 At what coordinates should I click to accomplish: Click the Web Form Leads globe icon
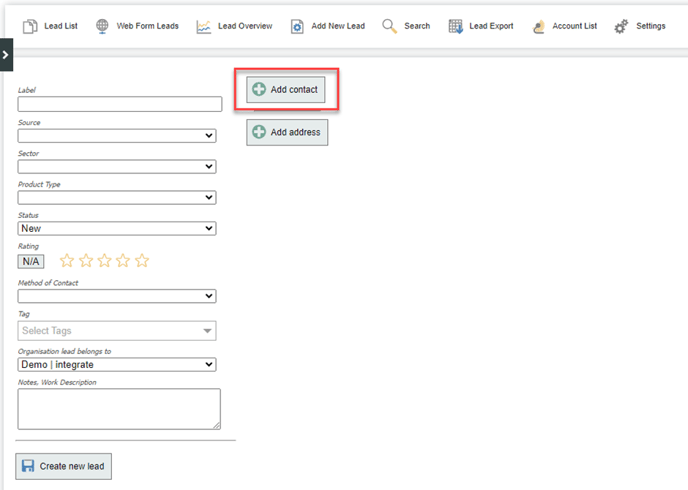point(103,26)
